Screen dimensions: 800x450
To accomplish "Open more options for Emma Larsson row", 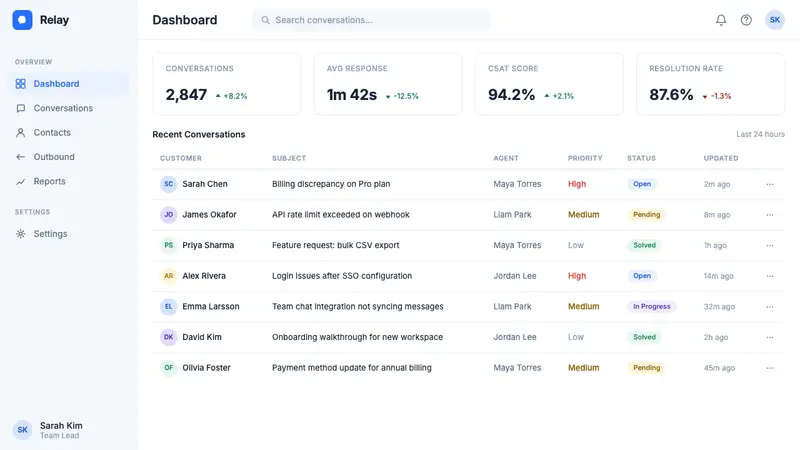I will (x=769, y=307).
